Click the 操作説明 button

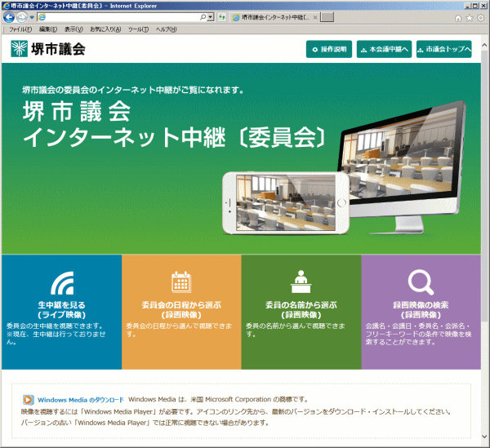click(329, 49)
